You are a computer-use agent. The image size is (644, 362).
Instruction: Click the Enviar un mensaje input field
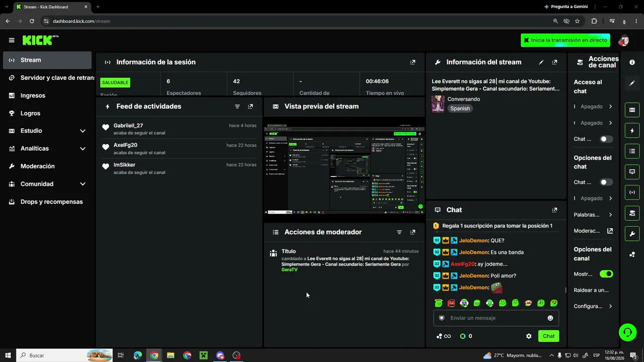[x=496, y=318]
